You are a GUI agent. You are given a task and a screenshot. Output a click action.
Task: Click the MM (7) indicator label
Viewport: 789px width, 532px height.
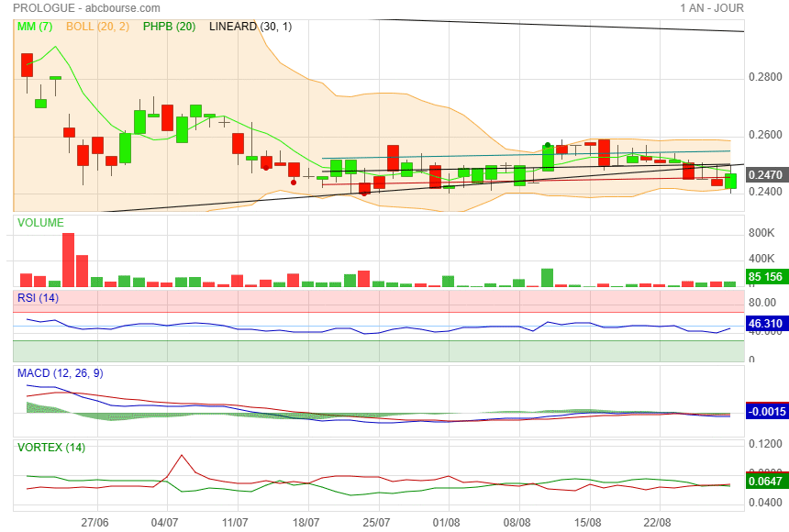(x=37, y=27)
